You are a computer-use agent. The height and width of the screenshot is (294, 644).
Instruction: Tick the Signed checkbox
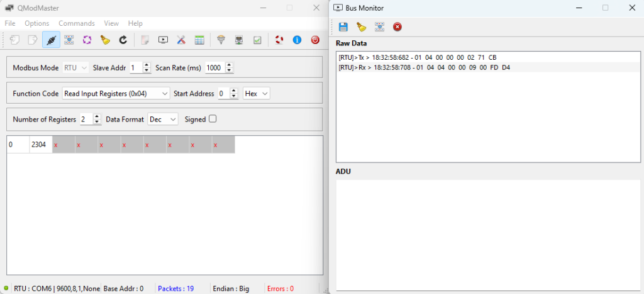coord(213,119)
